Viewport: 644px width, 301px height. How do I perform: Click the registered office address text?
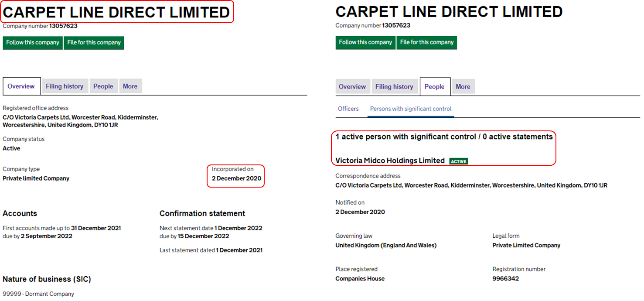click(x=80, y=121)
